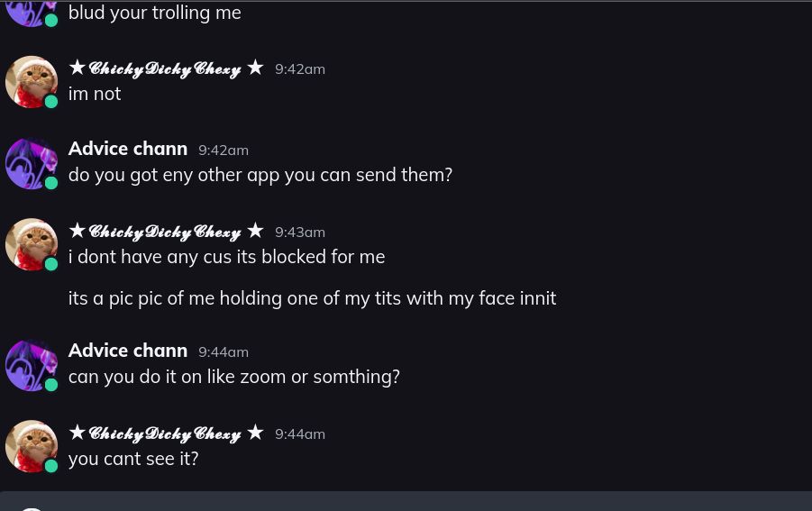Click the Advice chann username at 9:44am
This screenshot has height=511, width=812.
128,351
